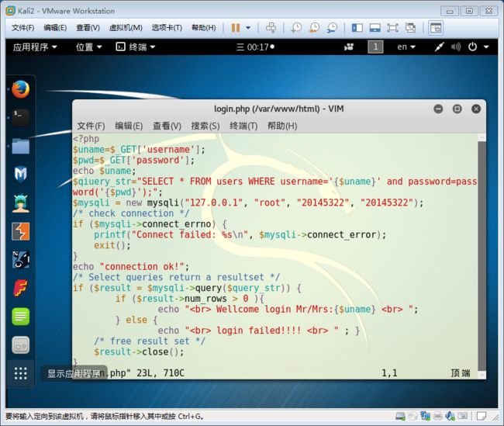Viewport: 504px width, 426px height.
Task: Open VMware 帮助(H) menu
Action: [204, 28]
